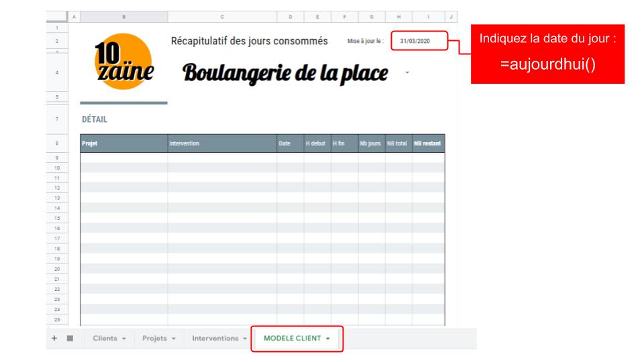Image resolution: width=644 pixels, height=362 pixels.
Task: Select column A header
Action: pos(74,17)
